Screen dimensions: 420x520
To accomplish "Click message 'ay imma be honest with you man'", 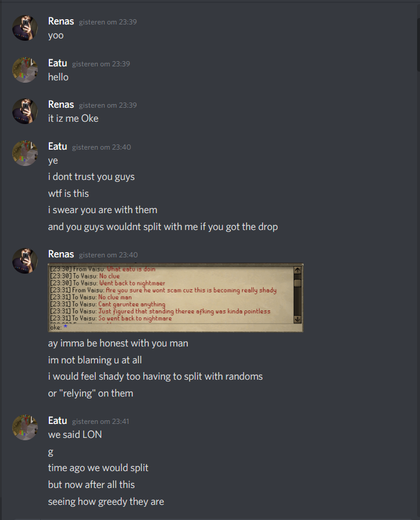I will [118, 343].
